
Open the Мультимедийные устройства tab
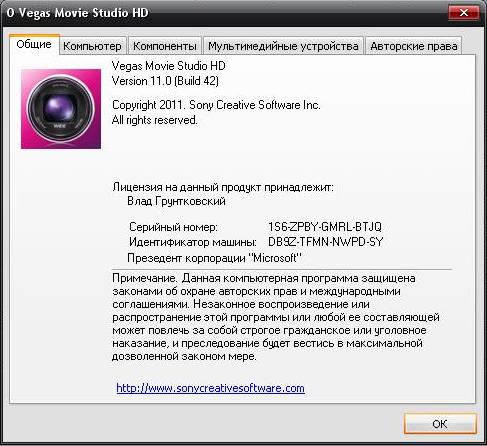283,46
